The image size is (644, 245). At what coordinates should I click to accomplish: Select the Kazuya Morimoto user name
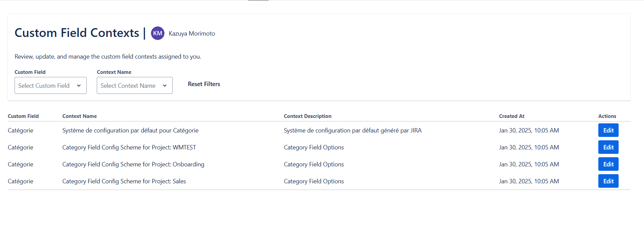coord(192,34)
